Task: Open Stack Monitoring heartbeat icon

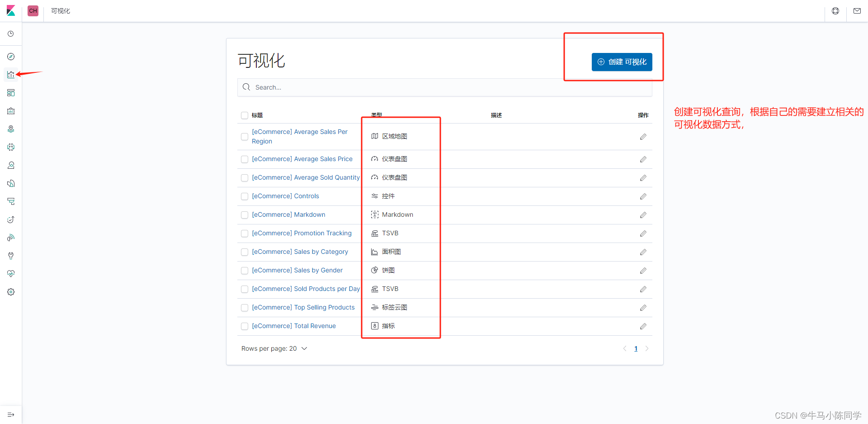Action: point(11,274)
